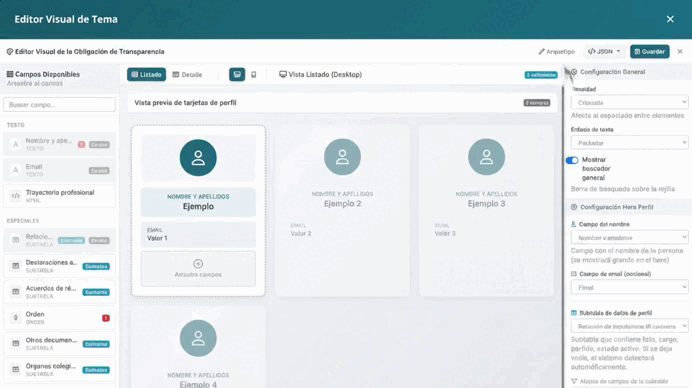Click the Configuración Hero Perfil icon
This screenshot has height=388, width=692.
[574, 207]
